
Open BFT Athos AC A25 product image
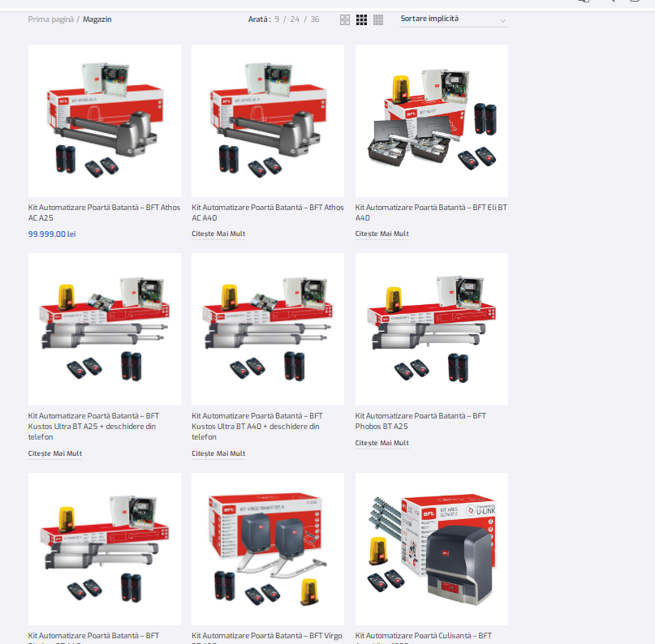(105, 121)
